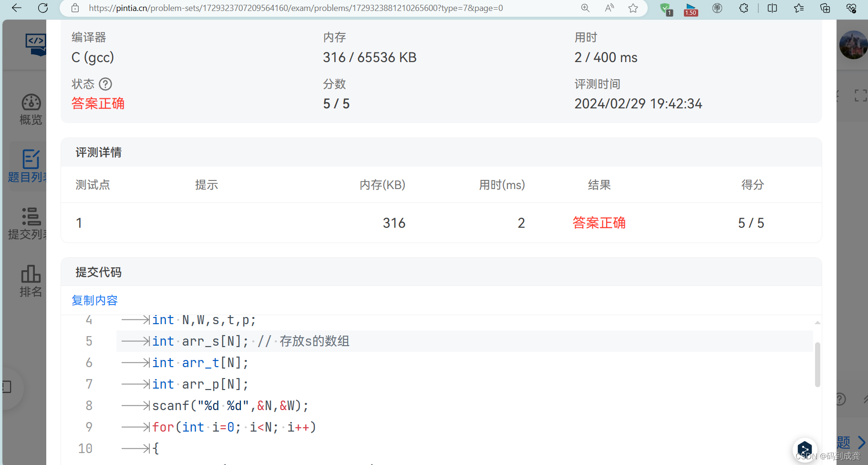The image size is (868, 465).
Task: Open the question-mark help icon at the bottom right
Action: coord(840,399)
